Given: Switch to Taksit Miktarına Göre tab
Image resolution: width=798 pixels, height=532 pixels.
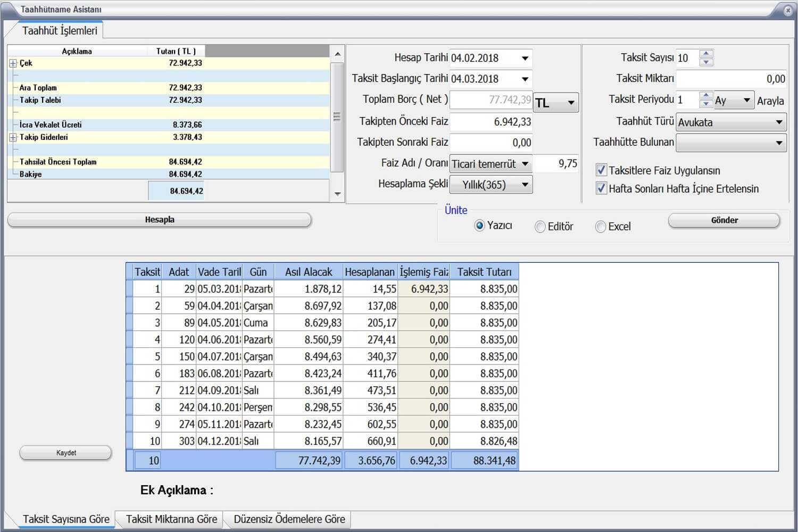Looking at the screenshot, I should (x=171, y=519).
